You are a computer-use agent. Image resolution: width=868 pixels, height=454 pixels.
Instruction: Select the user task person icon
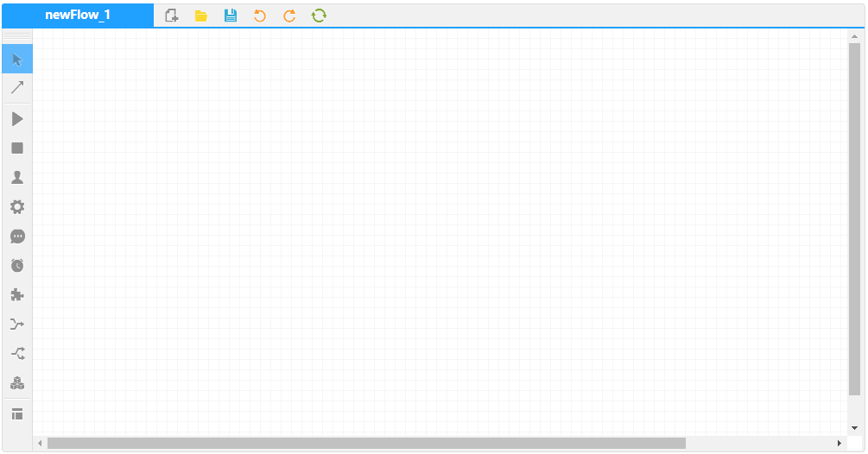(17, 178)
